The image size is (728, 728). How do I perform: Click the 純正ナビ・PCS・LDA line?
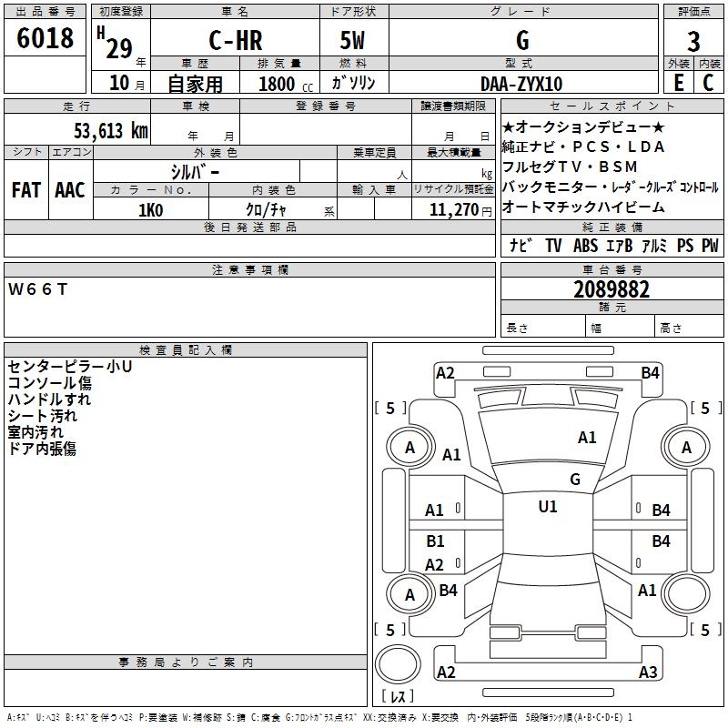pos(583,147)
